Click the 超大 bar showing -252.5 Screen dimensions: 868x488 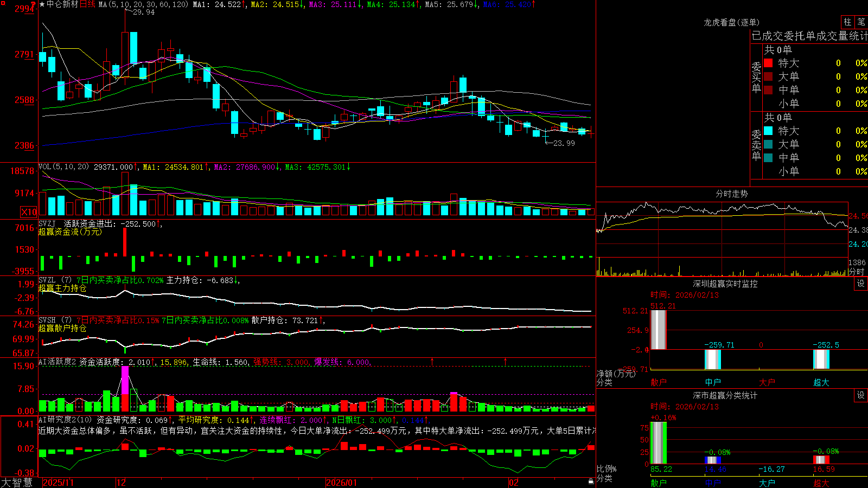[x=821, y=359]
